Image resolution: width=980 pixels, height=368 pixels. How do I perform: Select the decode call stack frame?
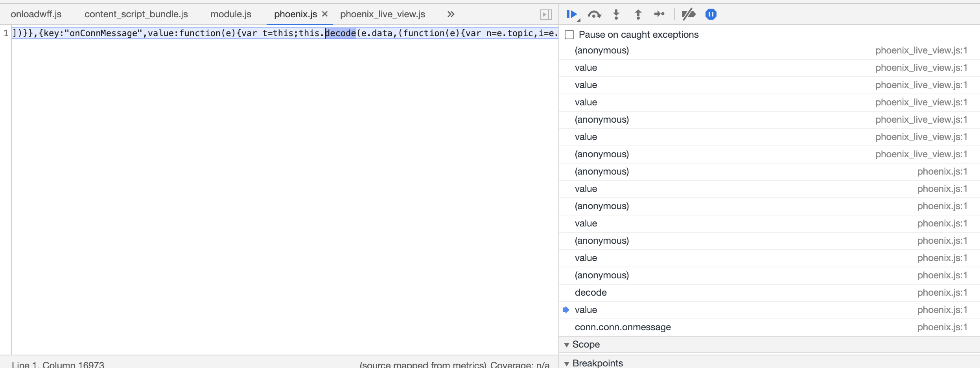pyautogui.click(x=769, y=293)
